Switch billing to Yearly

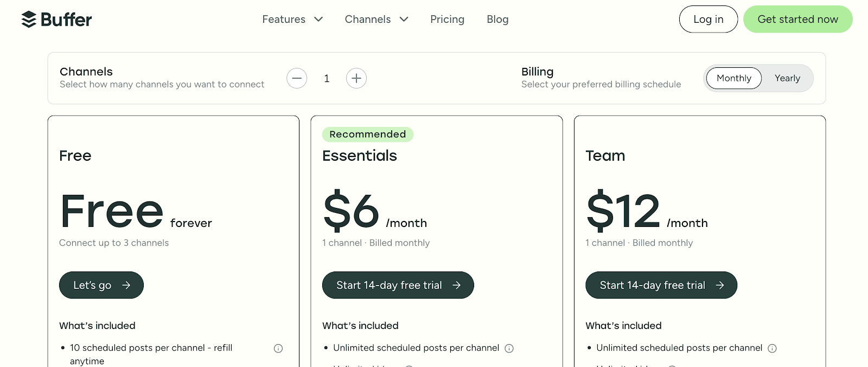coord(787,78)
